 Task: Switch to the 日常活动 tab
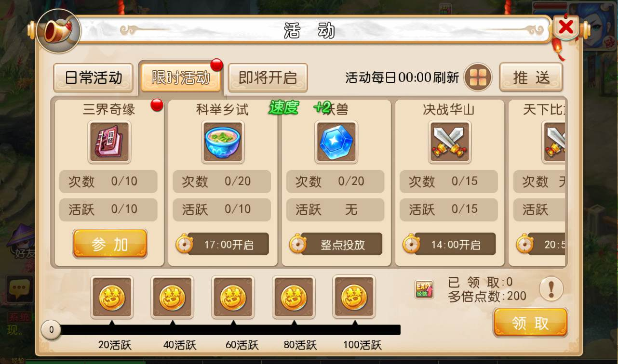point(93,78)
